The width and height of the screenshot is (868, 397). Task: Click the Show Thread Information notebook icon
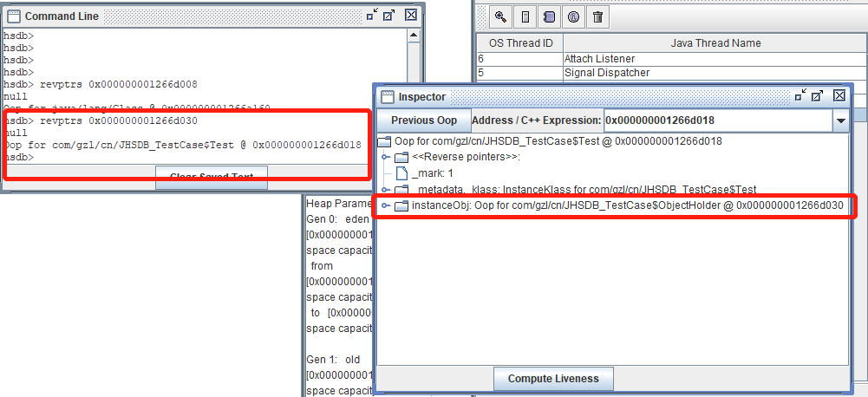click(x=549, y=16)
